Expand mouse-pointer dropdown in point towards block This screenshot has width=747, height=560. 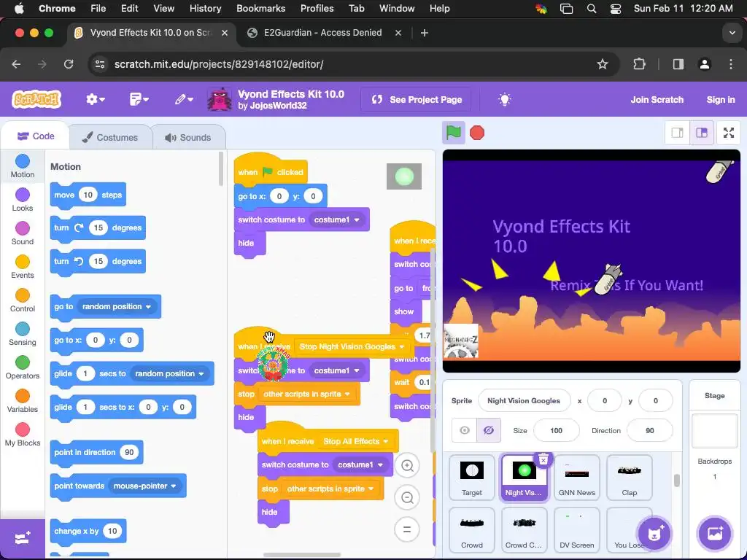point(145,486)
